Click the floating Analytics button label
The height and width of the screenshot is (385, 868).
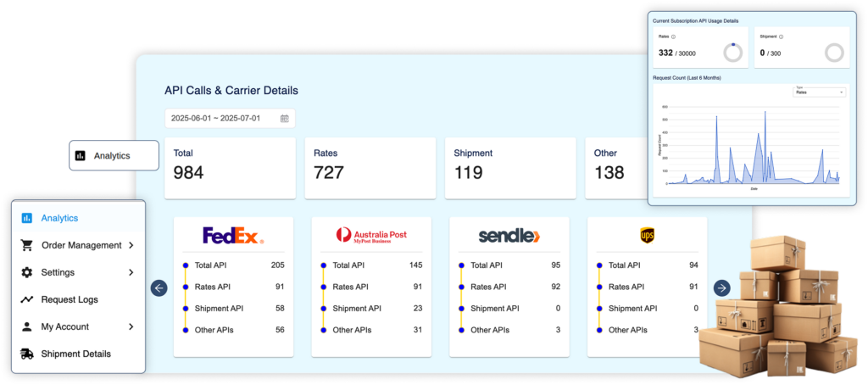pos(112,156)
